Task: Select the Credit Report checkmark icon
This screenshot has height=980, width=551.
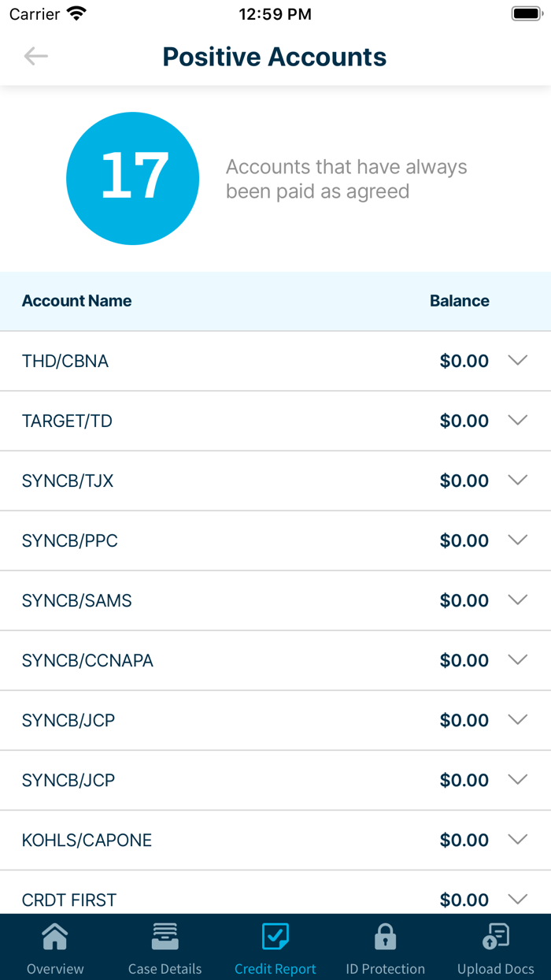Action: [x=275, y=937]
